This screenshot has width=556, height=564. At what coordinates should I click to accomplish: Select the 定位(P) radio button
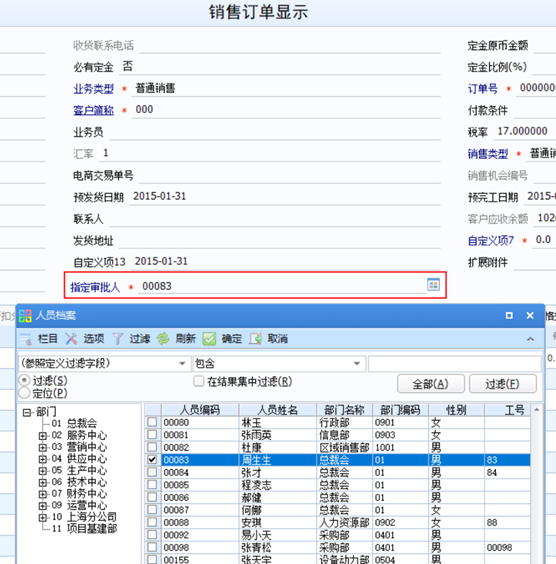click(x=24, y=393)
